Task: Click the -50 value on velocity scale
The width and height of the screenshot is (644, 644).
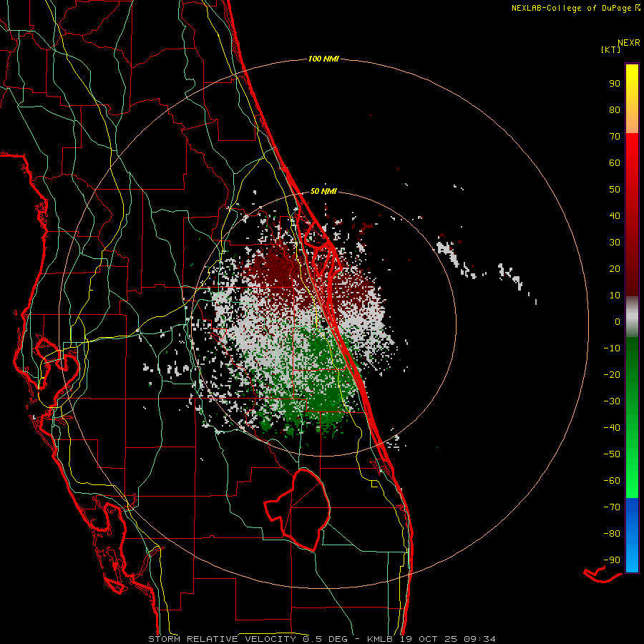Action: [x=612, y=454]
